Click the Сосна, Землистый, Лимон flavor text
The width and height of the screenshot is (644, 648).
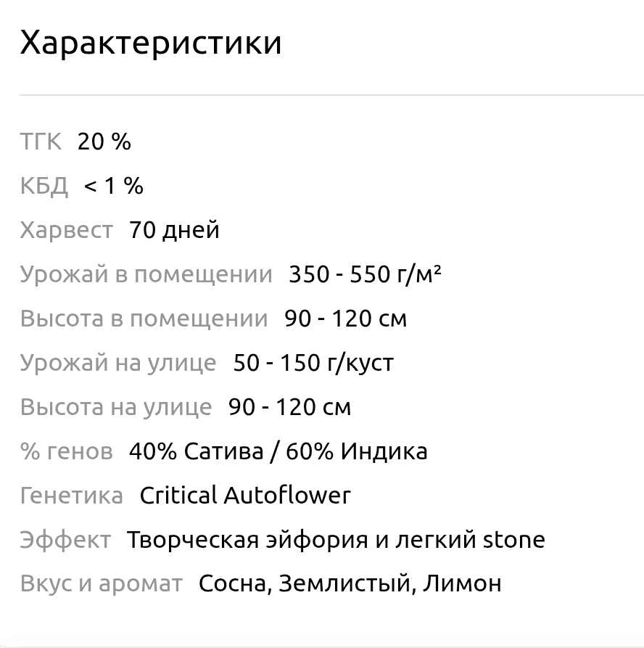(350, 583)
